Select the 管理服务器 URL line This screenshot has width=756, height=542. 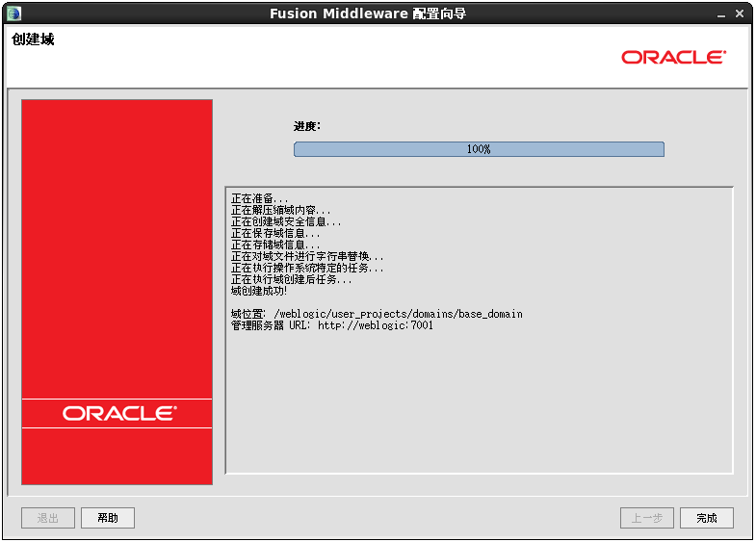(x=331, y=325)
